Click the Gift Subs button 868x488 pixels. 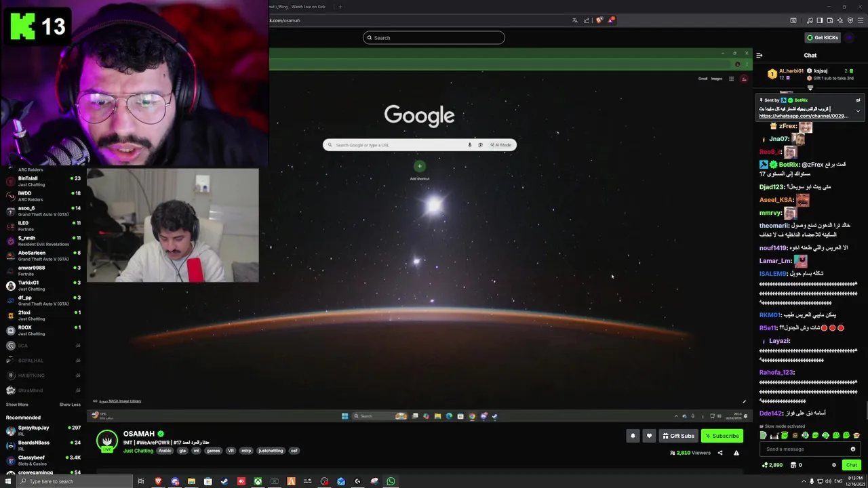click(678, 436)
